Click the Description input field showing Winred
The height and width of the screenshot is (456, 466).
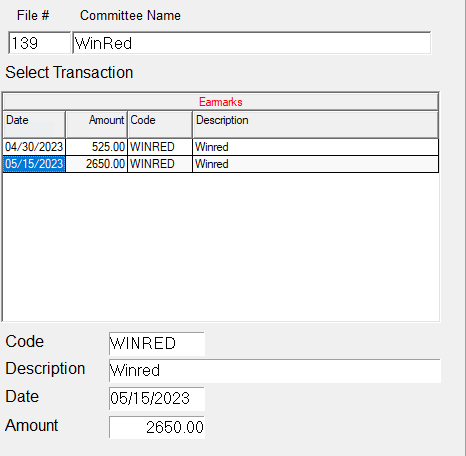click(275, 371)
